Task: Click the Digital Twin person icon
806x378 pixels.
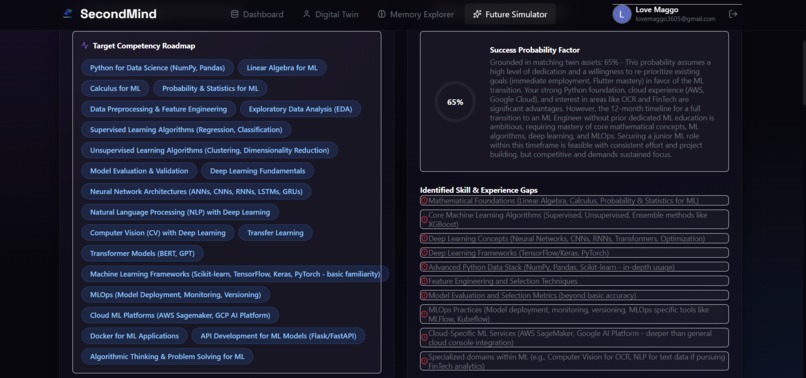Action: pos(306,14)
